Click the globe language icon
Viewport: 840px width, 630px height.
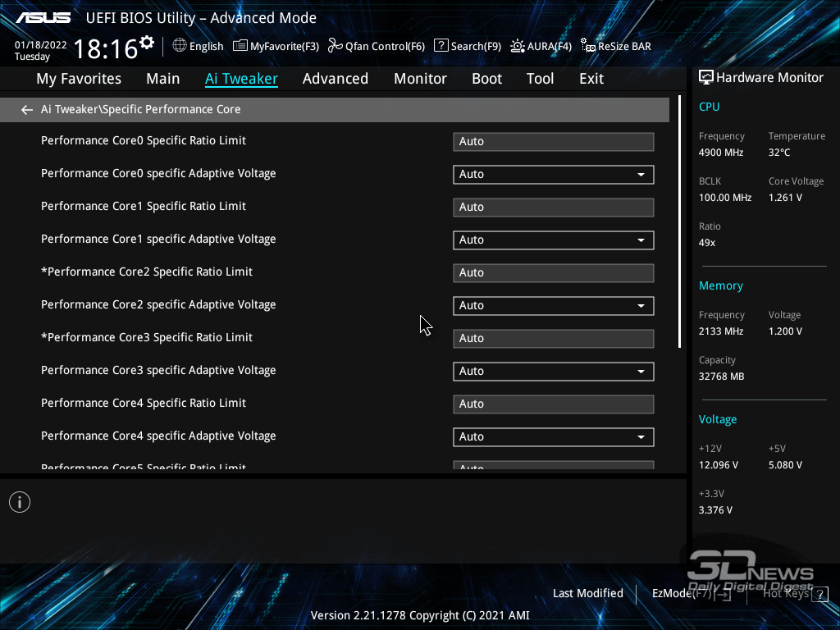180,46
